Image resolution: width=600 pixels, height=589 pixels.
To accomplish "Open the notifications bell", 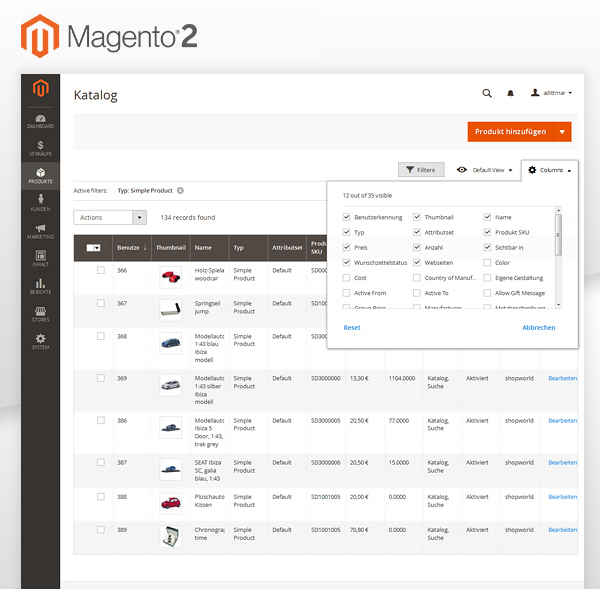I will click(510, 93).
